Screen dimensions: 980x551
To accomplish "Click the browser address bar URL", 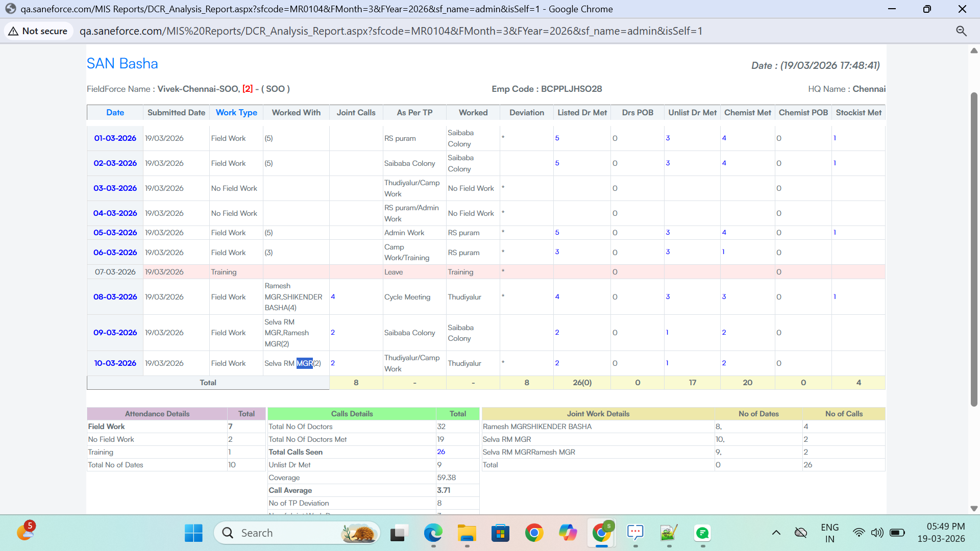I will point(390,31).
